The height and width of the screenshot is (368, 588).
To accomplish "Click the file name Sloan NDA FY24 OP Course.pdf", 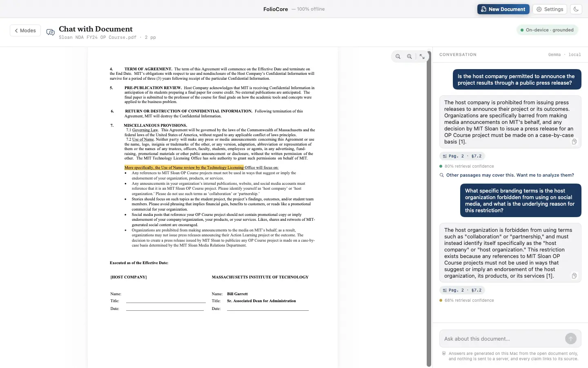I will (98, 37).
